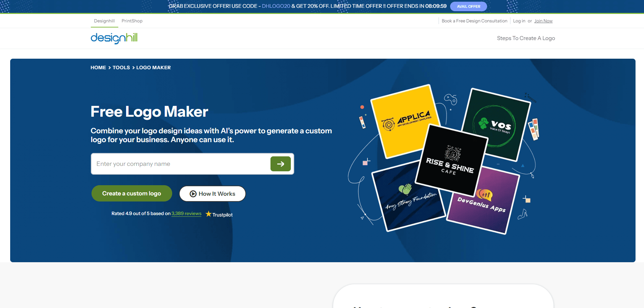
Task: Click the AVAIL OFFER button
Action: [x=468, y=6]
